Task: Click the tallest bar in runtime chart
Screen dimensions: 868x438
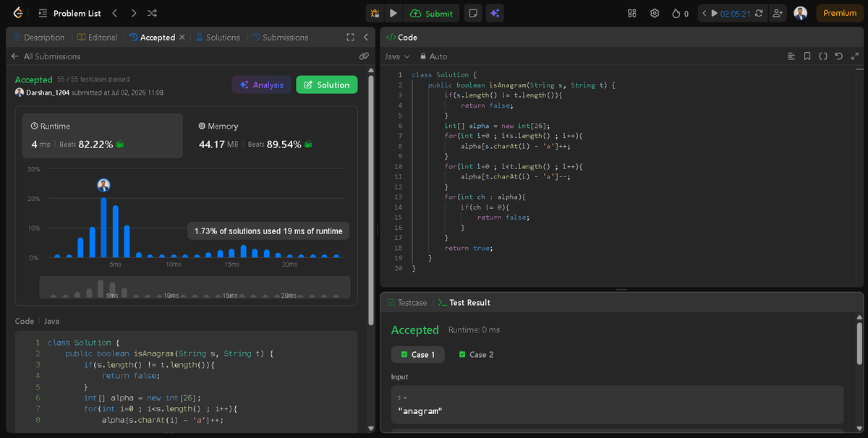Action: [104, 228]
